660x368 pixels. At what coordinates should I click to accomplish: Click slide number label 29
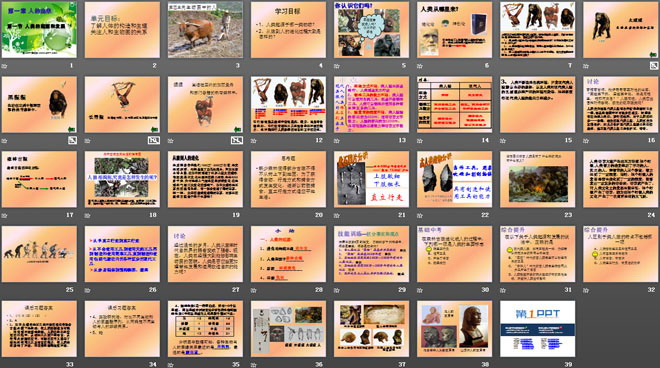(x=402, y=290)
